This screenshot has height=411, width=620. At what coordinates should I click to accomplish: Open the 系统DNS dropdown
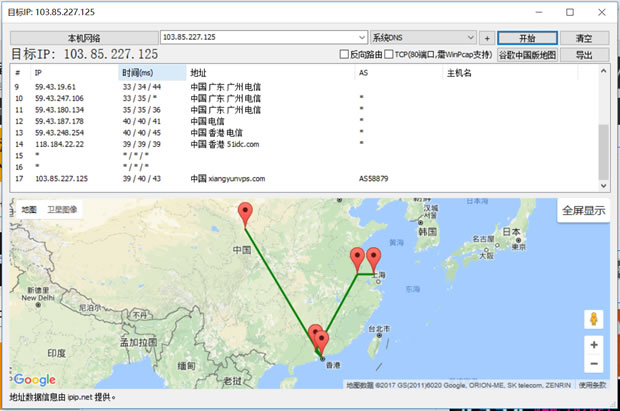(430, 37)
